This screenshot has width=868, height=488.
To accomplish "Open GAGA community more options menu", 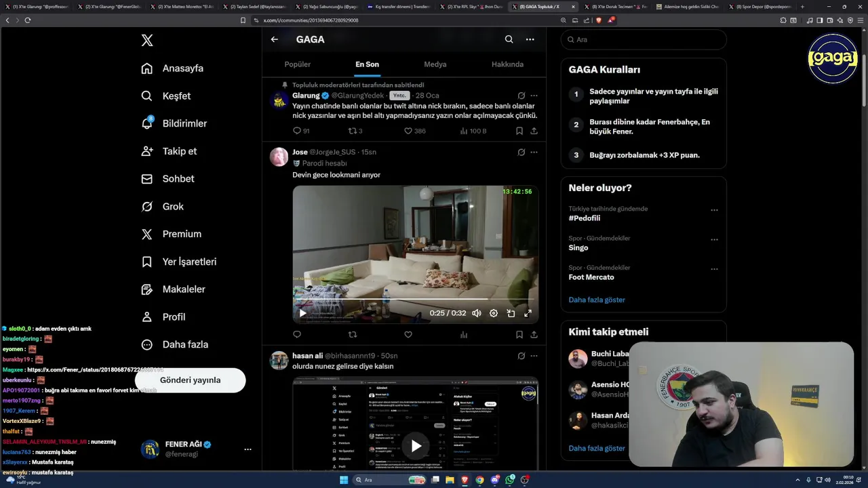I will point(530,39).
